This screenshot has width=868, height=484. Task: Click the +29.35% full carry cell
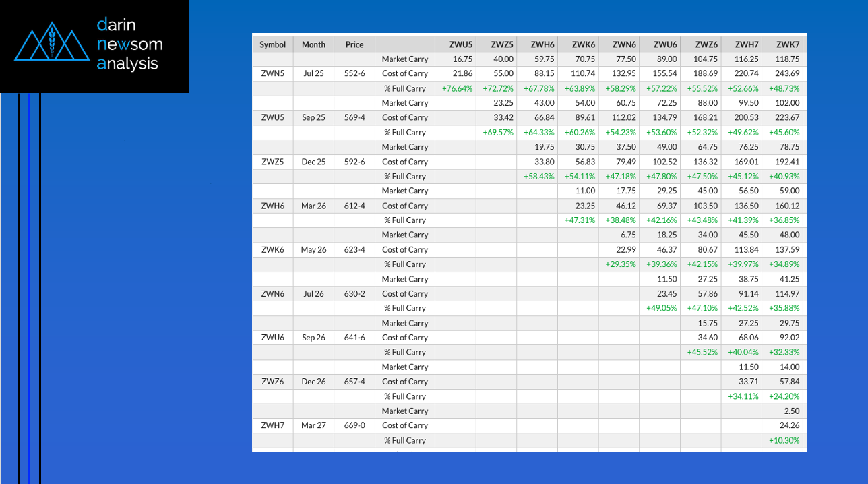tap(620, 264)
